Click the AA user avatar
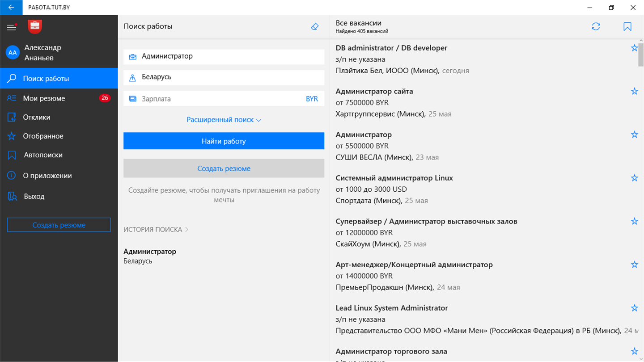 pos(13,53)
